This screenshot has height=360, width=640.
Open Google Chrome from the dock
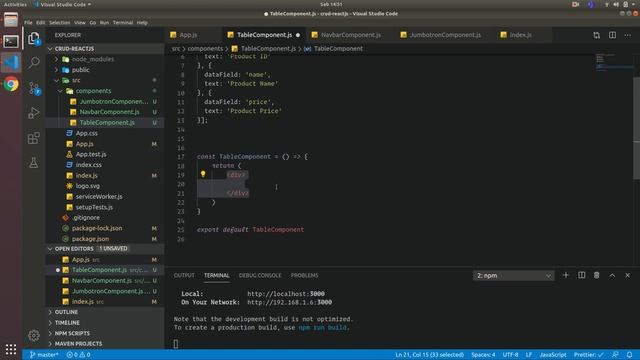(x=11, y=84)
